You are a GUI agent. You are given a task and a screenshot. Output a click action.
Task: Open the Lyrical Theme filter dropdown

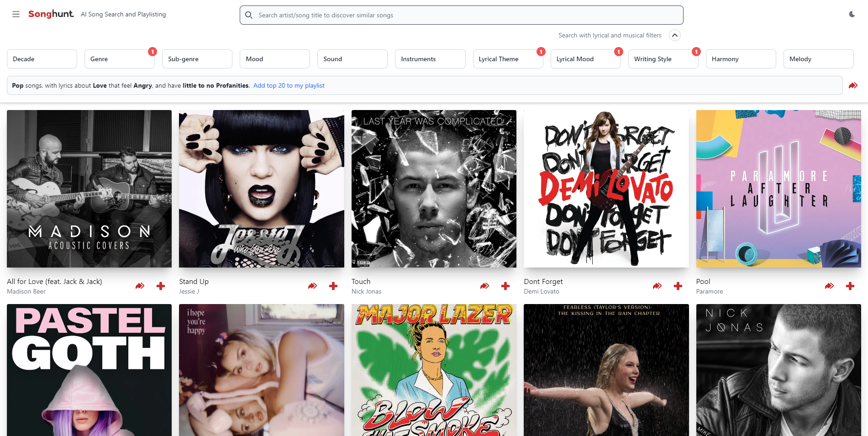point(508,59)
